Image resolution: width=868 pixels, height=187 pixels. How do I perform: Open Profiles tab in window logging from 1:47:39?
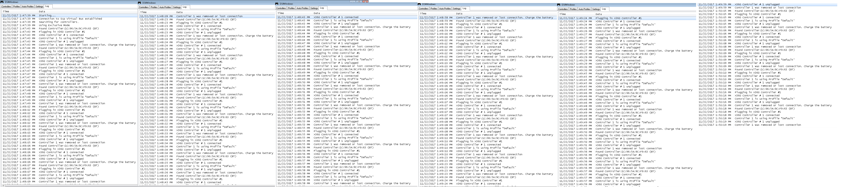coord(17,6)
